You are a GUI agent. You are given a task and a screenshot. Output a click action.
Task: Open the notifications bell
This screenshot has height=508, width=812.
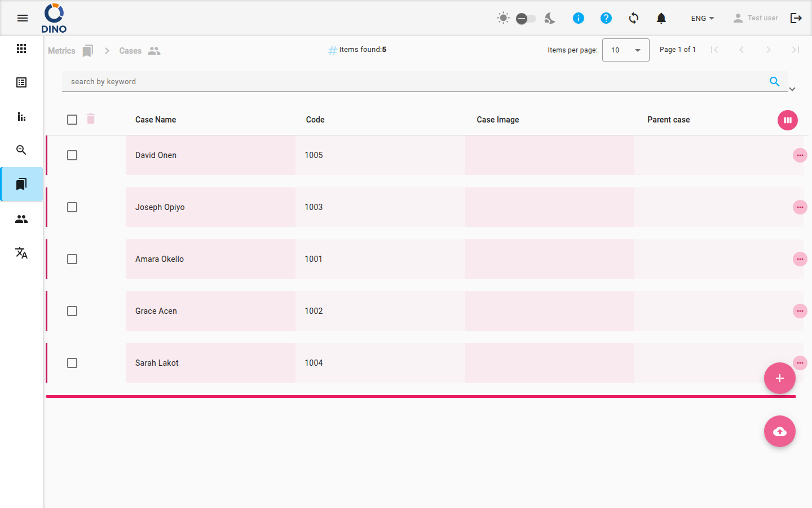(x=661, y=18)
